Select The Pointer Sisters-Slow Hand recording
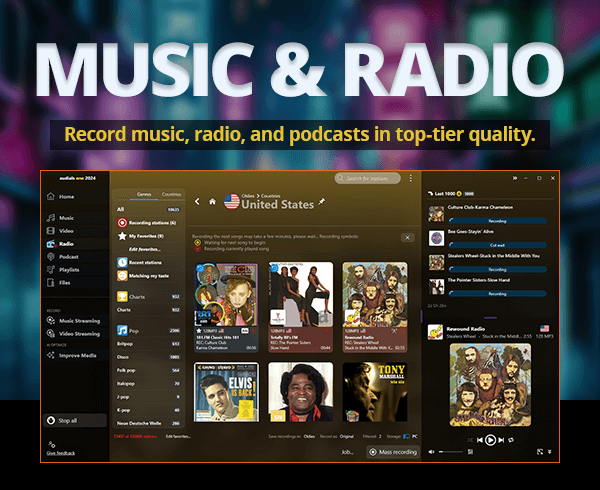Image resolution: width=600 pixels, height=490 pixels. pos(488,287)
